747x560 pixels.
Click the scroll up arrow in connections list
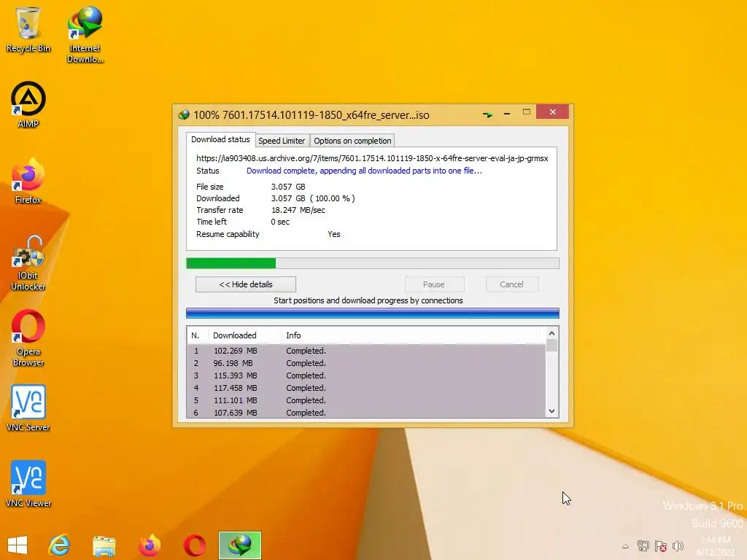551,333
